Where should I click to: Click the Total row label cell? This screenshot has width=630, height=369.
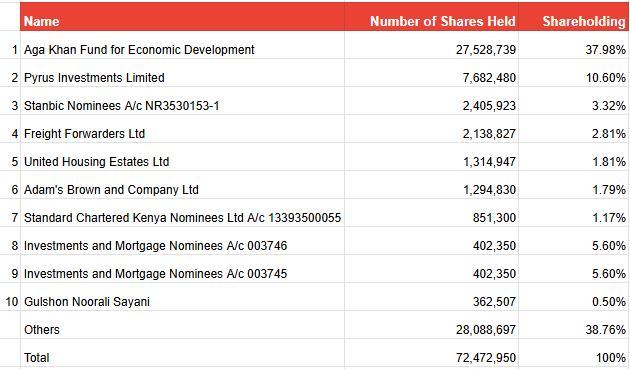(182, 353)
